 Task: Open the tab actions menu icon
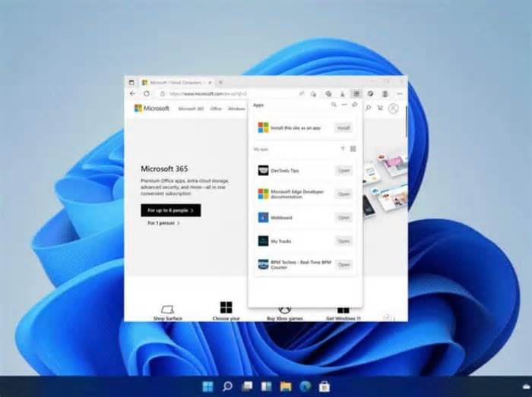pos(131,82)
